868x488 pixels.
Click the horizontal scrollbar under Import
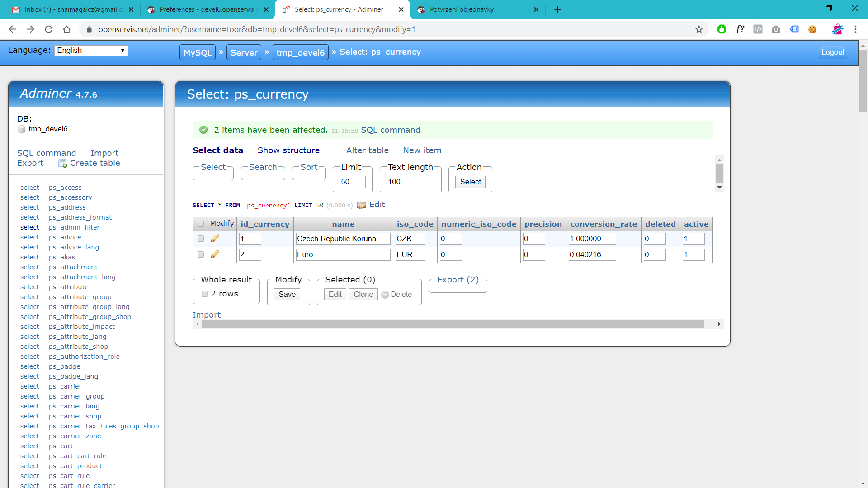pyautogui.click(x=452, y=324)
